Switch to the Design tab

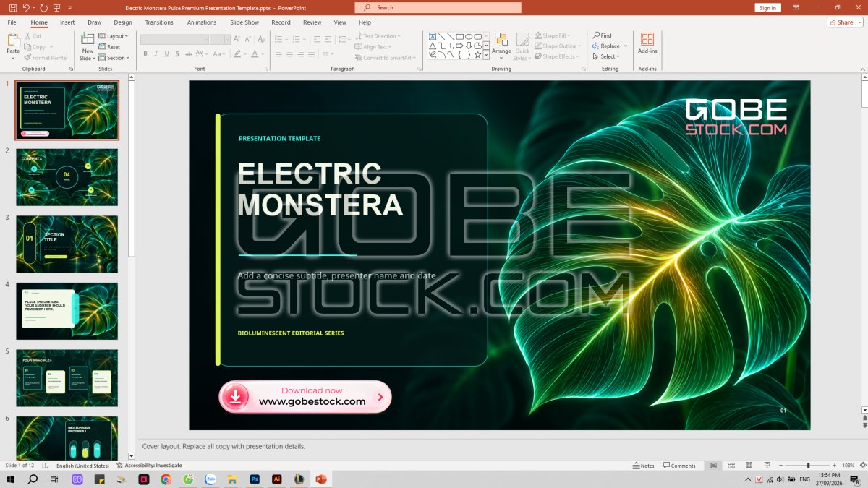click(123, 22)
